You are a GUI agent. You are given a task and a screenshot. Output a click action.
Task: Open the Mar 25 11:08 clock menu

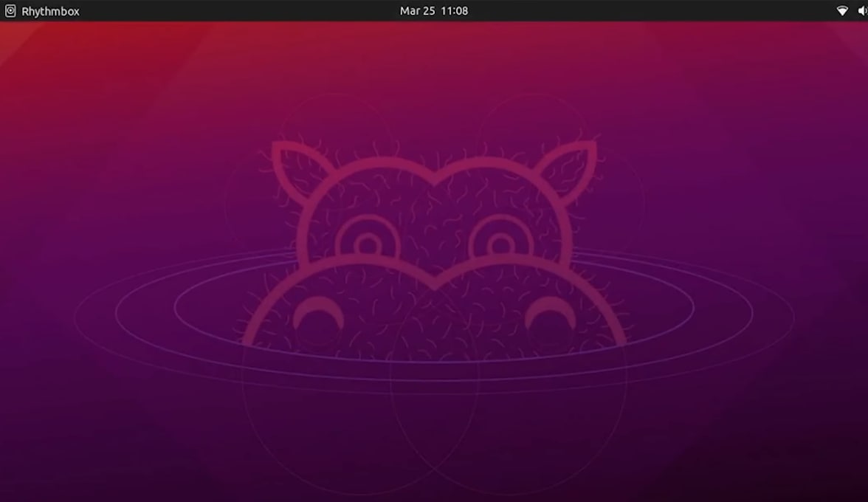point(434,11)
